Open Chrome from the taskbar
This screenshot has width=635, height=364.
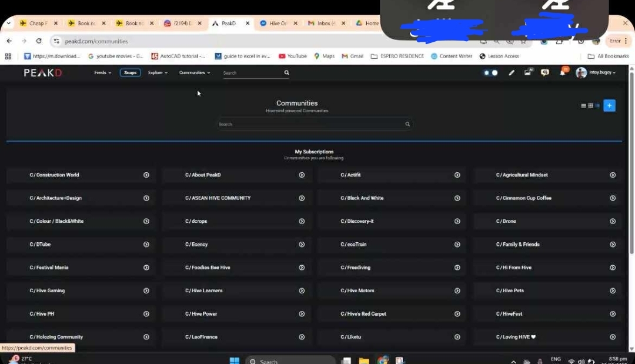point(382,360)
